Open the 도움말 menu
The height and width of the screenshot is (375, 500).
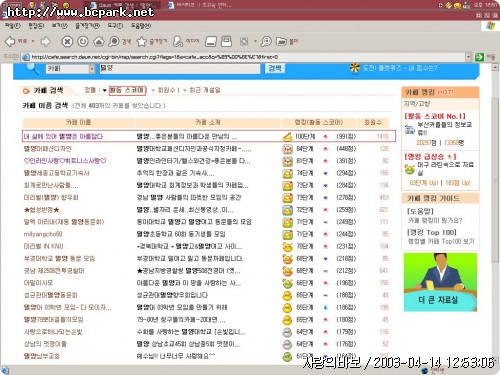141,26
